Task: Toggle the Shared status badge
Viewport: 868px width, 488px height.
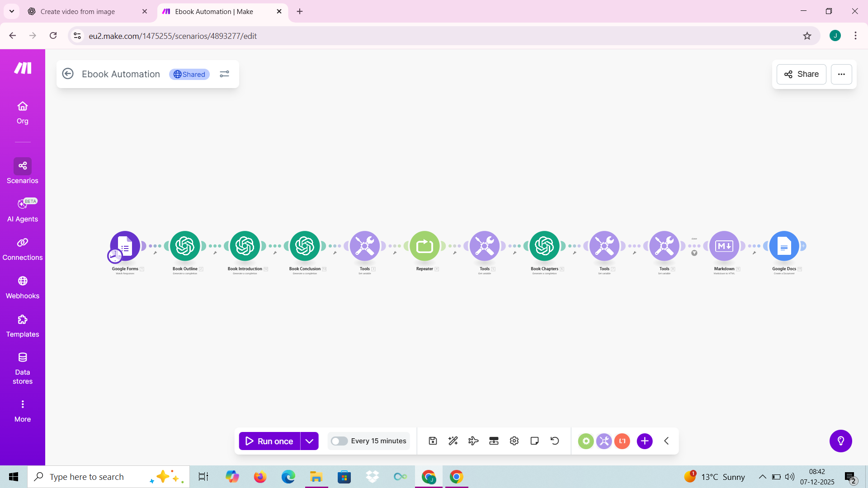Action: 189,74
